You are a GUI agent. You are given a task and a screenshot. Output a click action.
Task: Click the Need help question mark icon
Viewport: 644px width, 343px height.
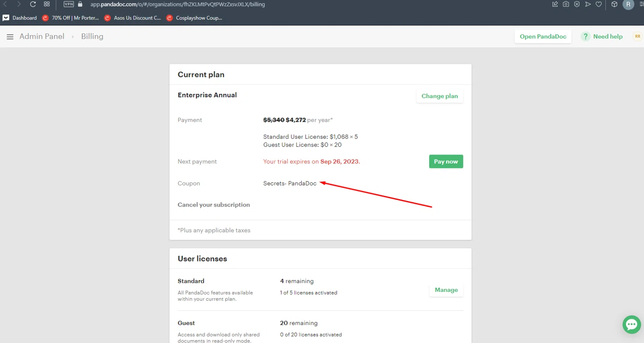pos(585,36)
